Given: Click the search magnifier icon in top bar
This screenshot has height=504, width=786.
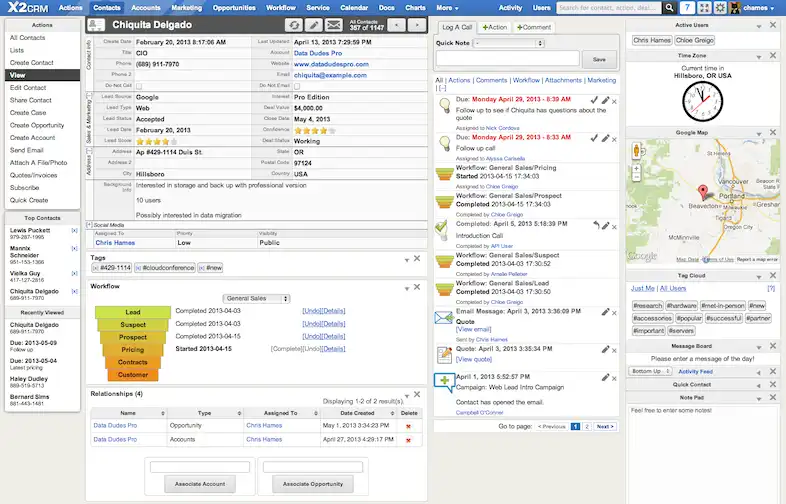Looking at the screenshot, I should click(669, 8).
